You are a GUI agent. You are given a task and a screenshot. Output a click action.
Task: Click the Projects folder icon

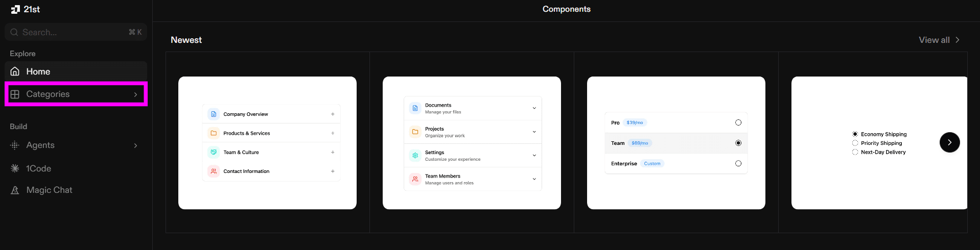tap(415, 132)
